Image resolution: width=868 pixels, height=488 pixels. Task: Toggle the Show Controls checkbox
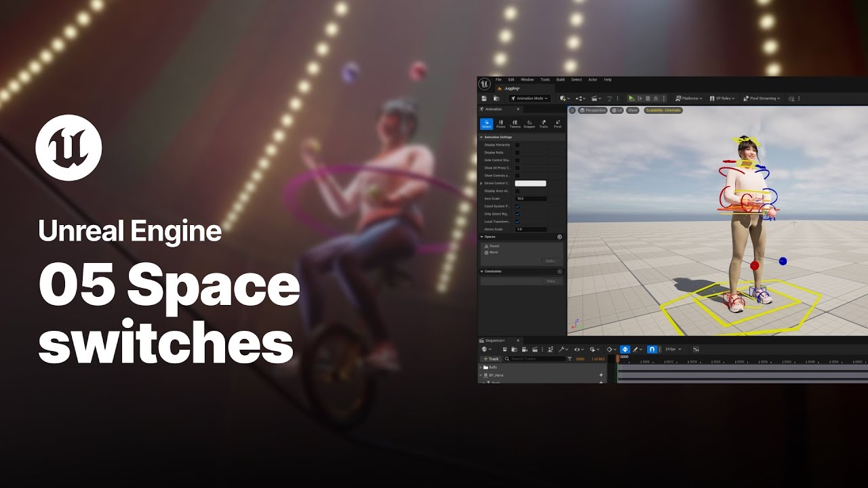point(517,176)
